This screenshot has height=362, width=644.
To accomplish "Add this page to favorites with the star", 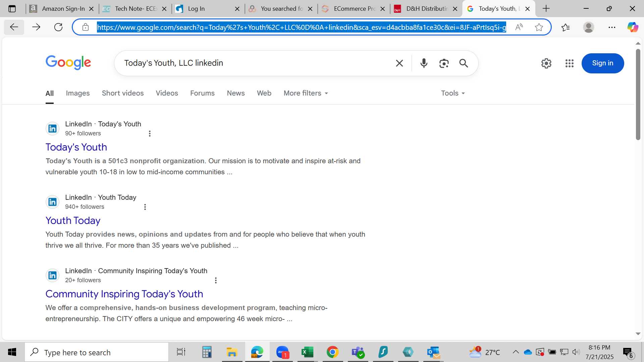I will coord(539,27).
